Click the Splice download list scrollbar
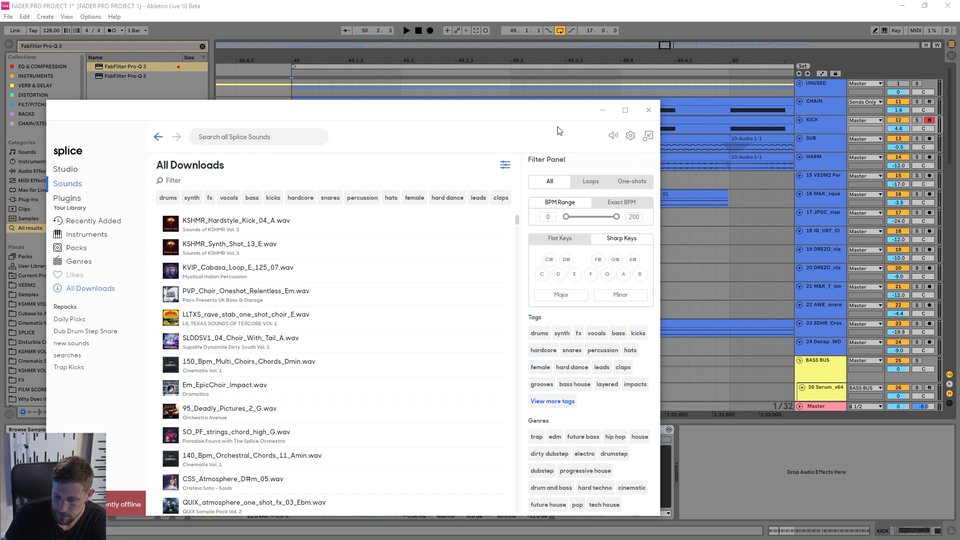 tap(517, 219)
